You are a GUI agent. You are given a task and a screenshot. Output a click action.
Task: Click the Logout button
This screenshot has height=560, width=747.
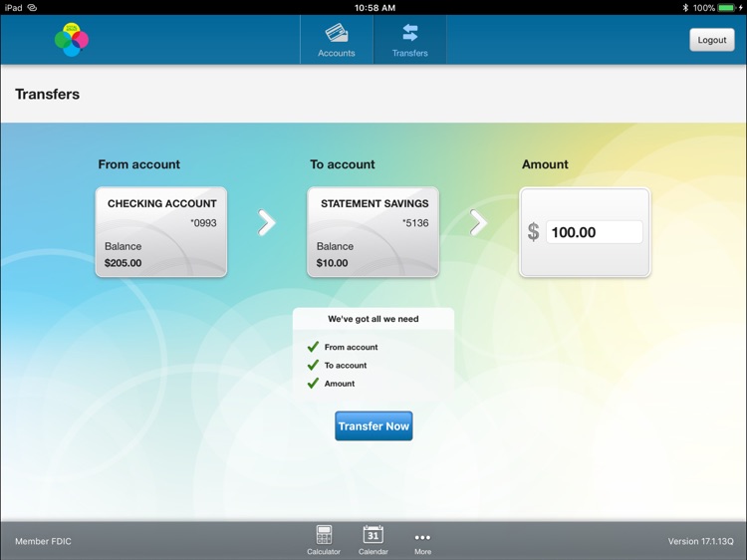[x=712, y=40]
